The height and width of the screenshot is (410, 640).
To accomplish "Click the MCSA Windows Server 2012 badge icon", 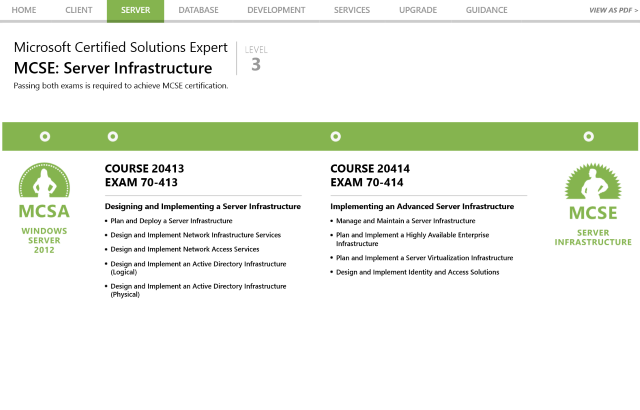I will (44, 180).
